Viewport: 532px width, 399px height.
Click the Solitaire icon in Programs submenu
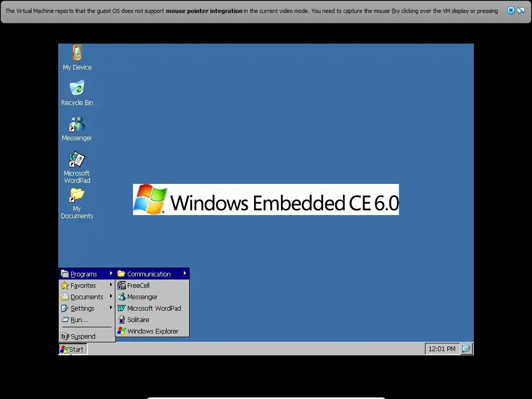tap(122, 320)
